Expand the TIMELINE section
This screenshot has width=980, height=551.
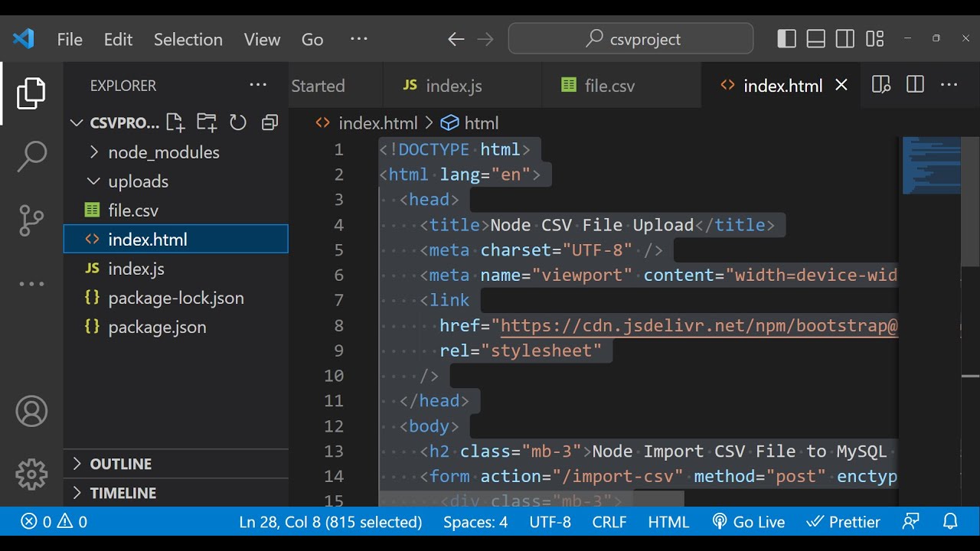tap(122, 493)
